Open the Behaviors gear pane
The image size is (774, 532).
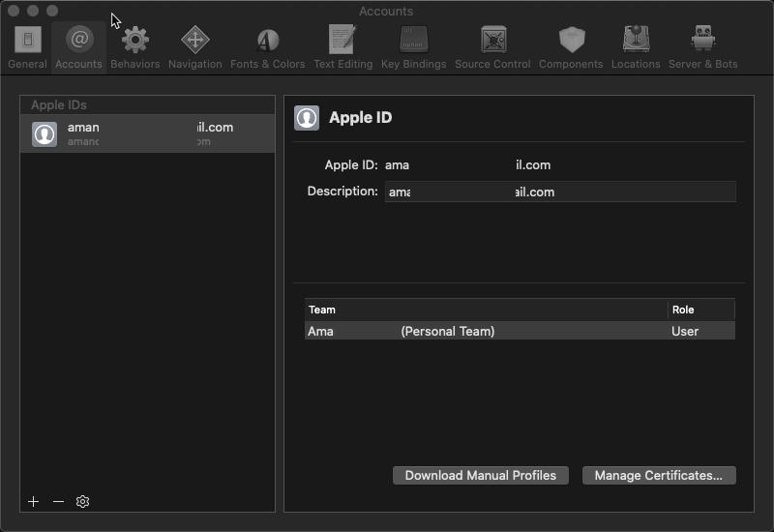pos(134,47)
